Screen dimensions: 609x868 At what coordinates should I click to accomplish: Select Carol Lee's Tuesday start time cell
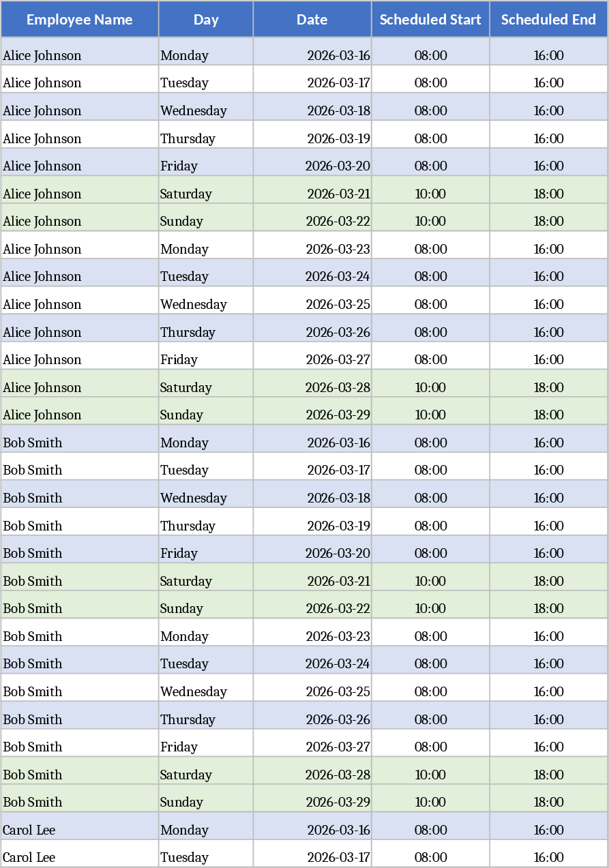(430, 857)
